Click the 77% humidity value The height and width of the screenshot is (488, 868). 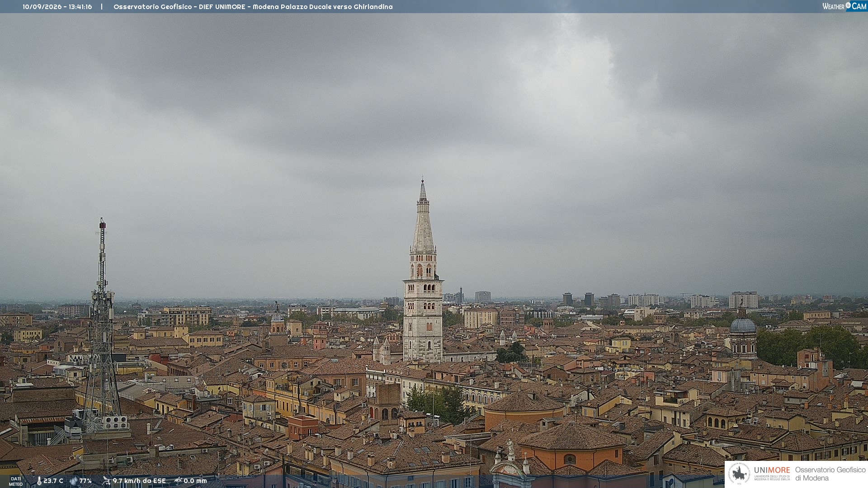click(85, 481)
